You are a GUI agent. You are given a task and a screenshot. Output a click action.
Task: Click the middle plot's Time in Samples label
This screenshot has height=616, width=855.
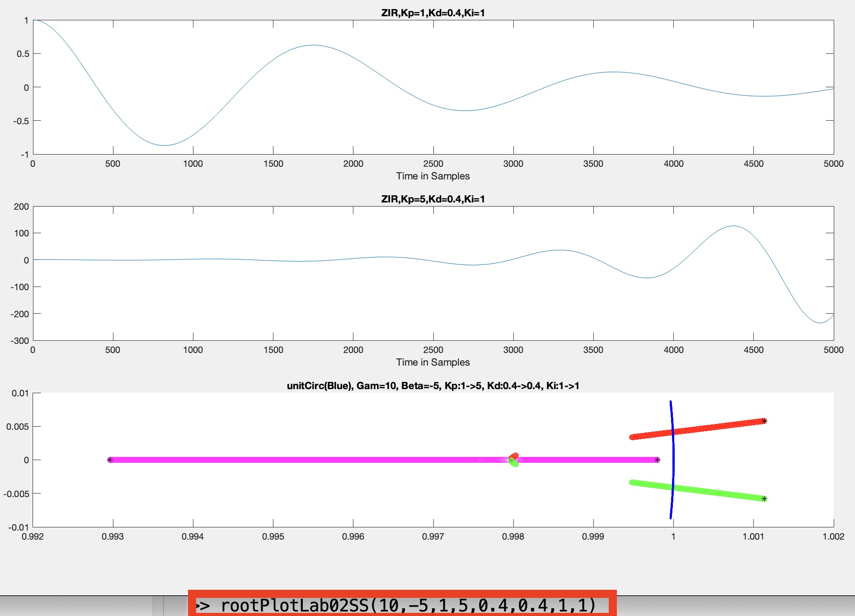[x=432, y=362]
